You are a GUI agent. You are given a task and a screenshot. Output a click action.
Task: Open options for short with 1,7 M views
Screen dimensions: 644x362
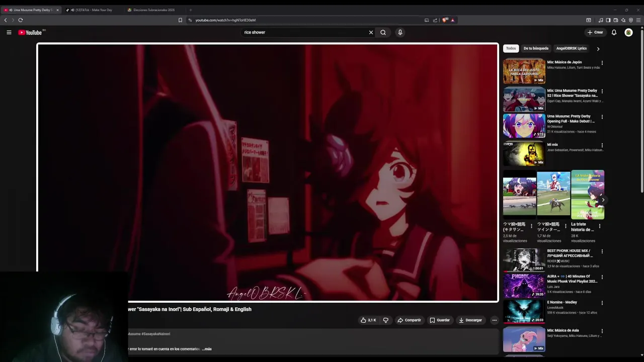click(x=566, y=226)
